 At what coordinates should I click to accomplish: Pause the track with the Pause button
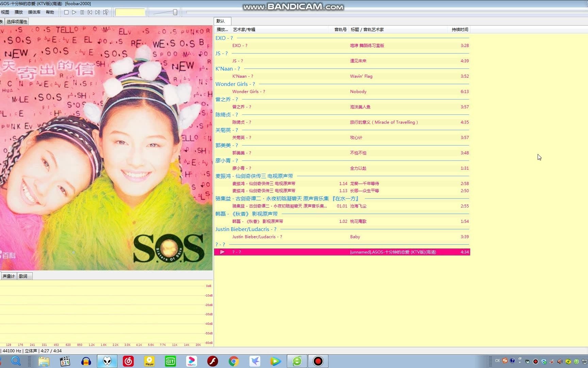point(82,12)
